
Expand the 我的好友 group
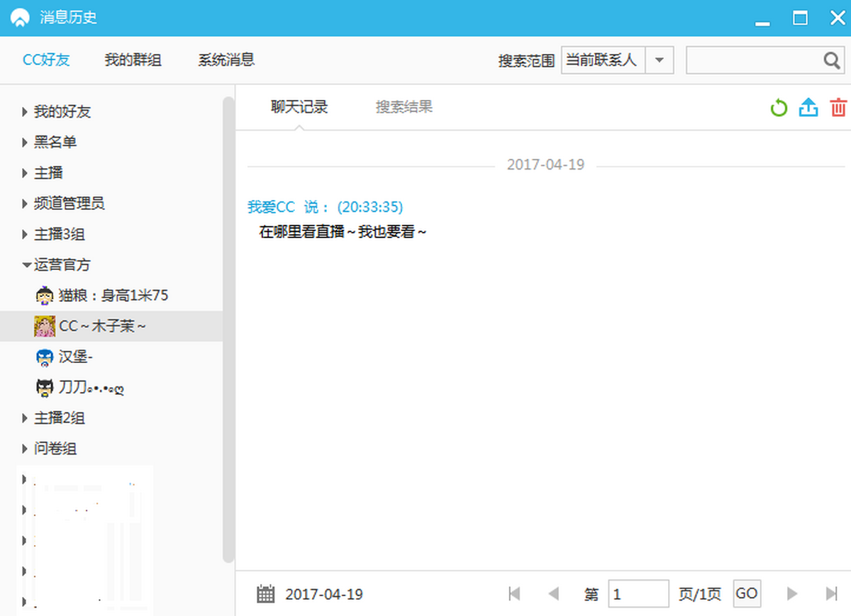26,112
